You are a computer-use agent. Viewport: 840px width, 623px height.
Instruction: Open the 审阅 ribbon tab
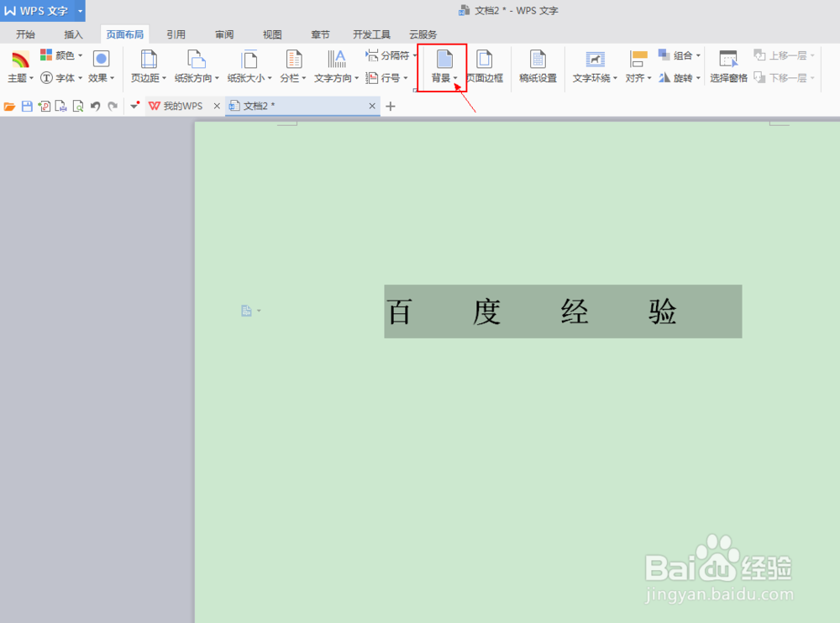(x=223, y=34)
